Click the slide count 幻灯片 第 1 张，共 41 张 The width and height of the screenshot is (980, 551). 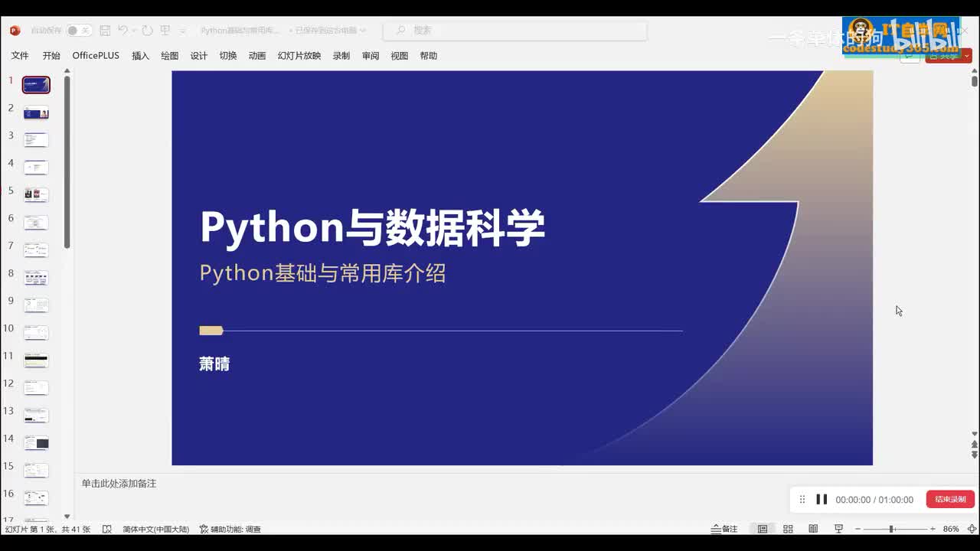point(47,529)
